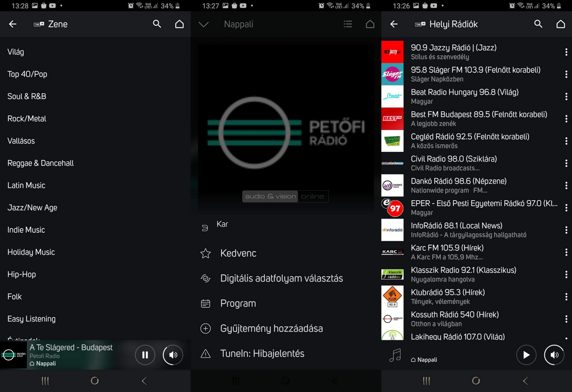Tap home icon on the Zene screen

pyautogui.click(x=179, y=24)
